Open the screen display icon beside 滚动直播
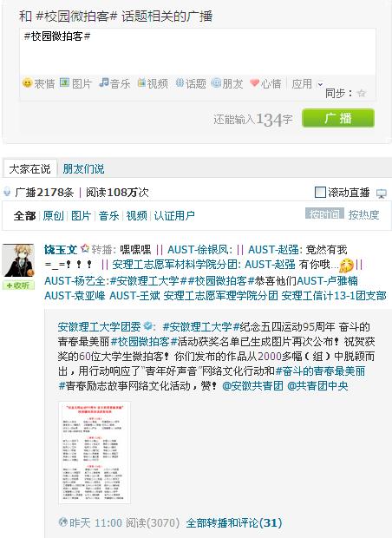 coord(381,194)
